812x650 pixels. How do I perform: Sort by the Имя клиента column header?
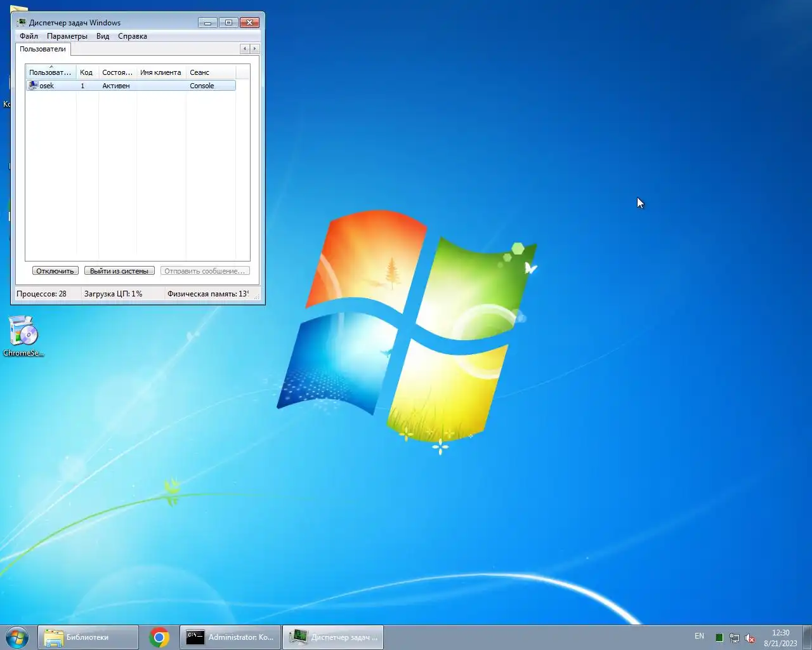(160, 72)
